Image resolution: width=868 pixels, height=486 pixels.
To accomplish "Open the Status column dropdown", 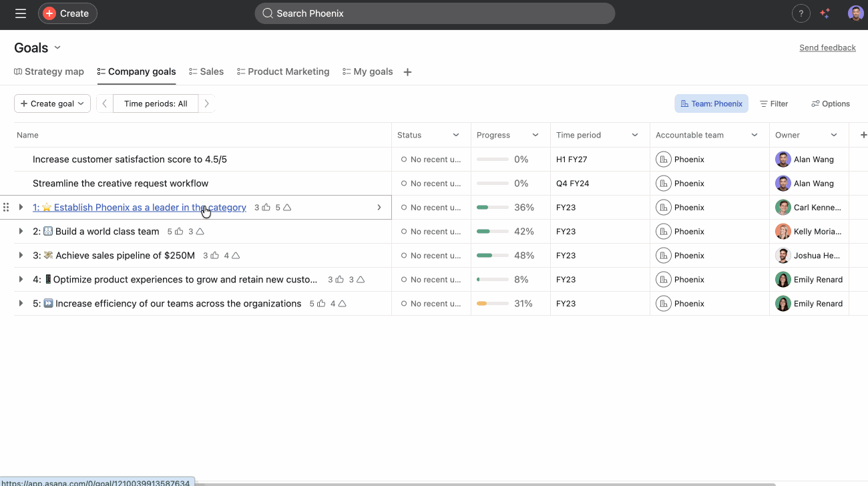I will point(456,135).
